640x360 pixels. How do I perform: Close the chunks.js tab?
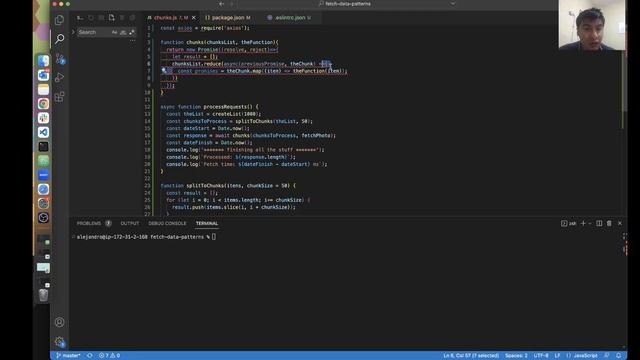[194, 18]
